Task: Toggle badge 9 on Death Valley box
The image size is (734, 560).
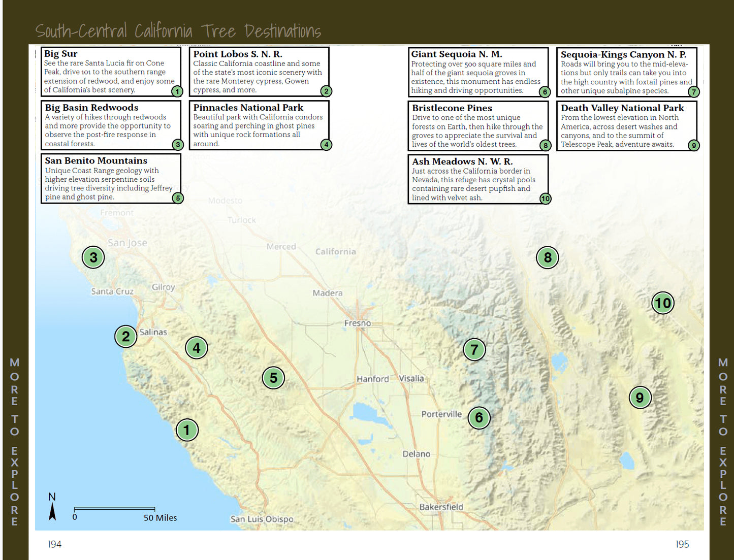Action: tap(693, 145)
